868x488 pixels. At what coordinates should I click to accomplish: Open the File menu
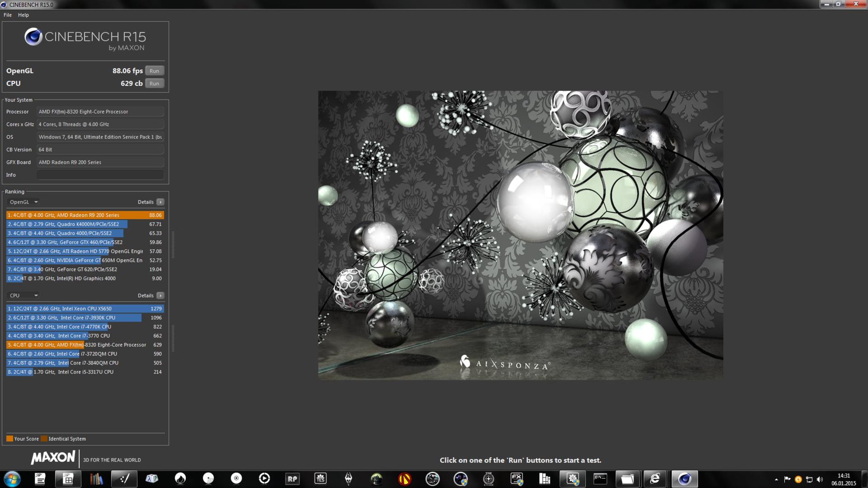click(8, 15)
